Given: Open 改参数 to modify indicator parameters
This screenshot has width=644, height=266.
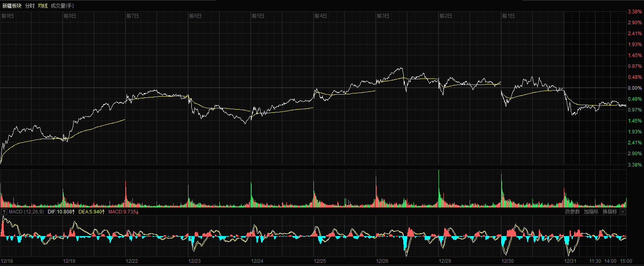Looking at the screenshot, I should pos(572,212).
